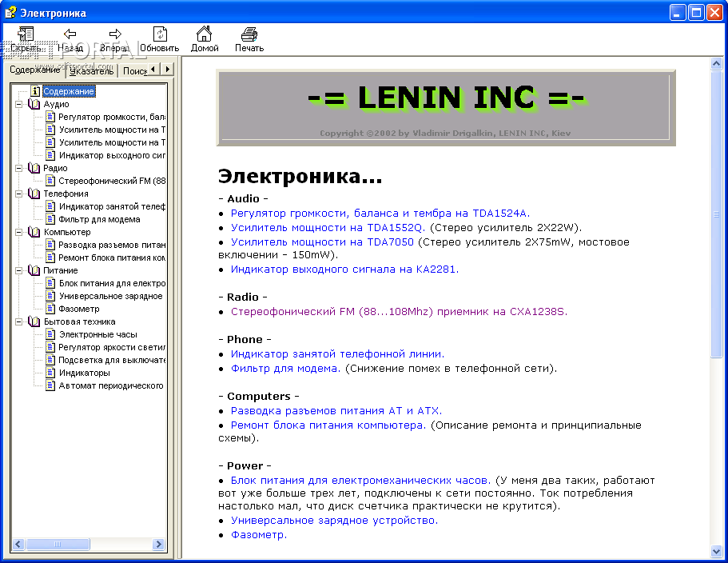Viewport: 728px width, 563px height.
Task: Click the Питание book icon
Action: click(x=34, y=270)
